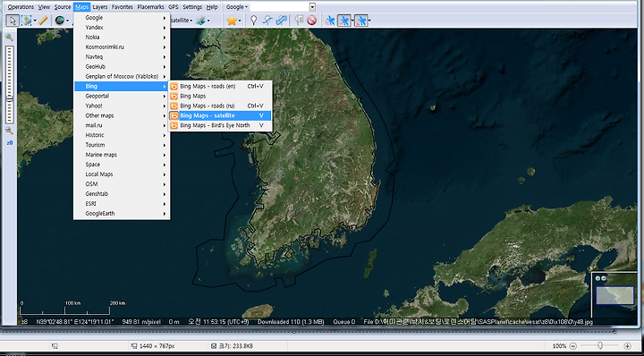Choose Bing Maps - roads (en)

tap(220, 86)
